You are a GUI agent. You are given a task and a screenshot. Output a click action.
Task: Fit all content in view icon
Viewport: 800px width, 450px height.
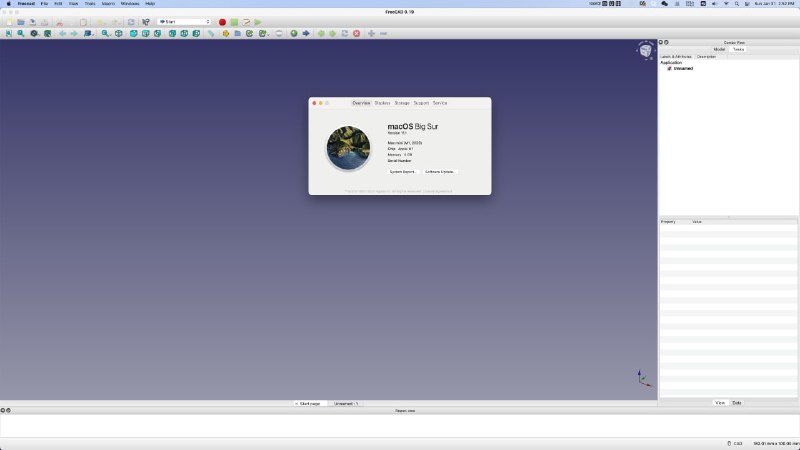coord(9,34)
